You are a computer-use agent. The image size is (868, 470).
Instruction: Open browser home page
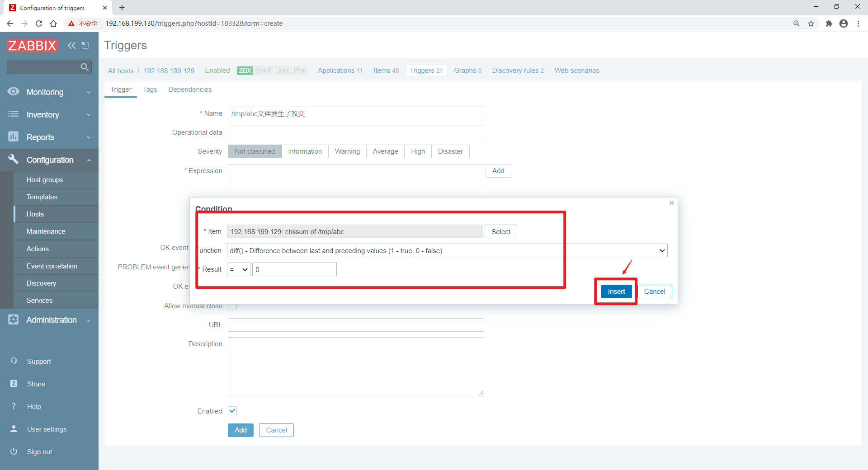[x=53, y=23]
